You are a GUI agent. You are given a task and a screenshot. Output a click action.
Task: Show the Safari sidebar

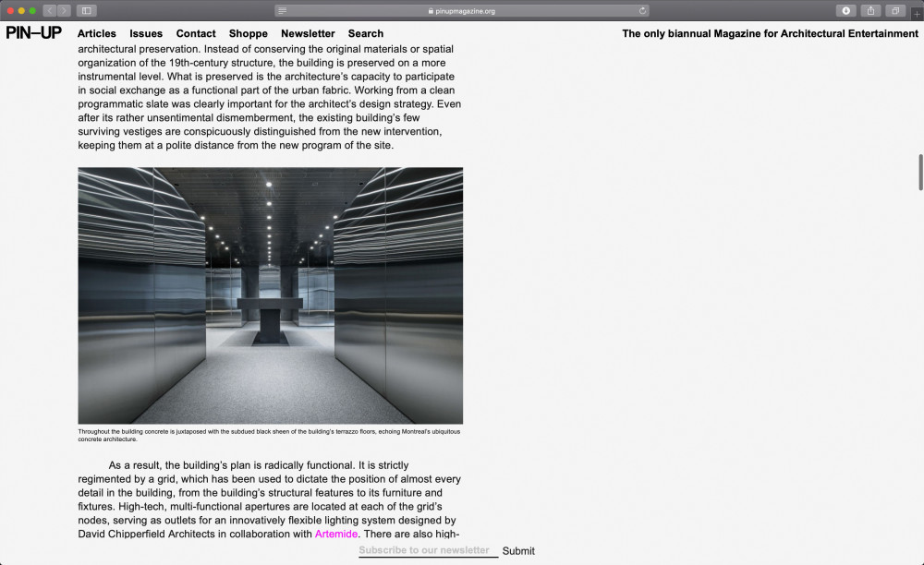pyautogui.click(x=86, y=10)
